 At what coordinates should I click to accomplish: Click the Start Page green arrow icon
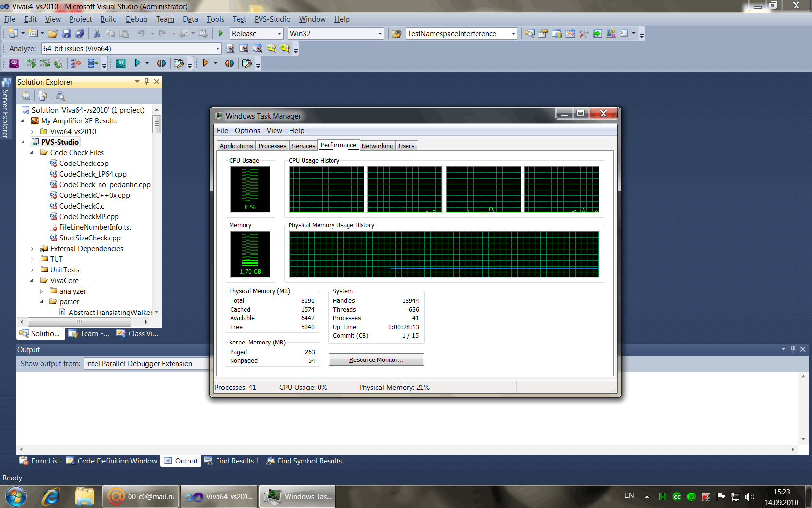597,34
